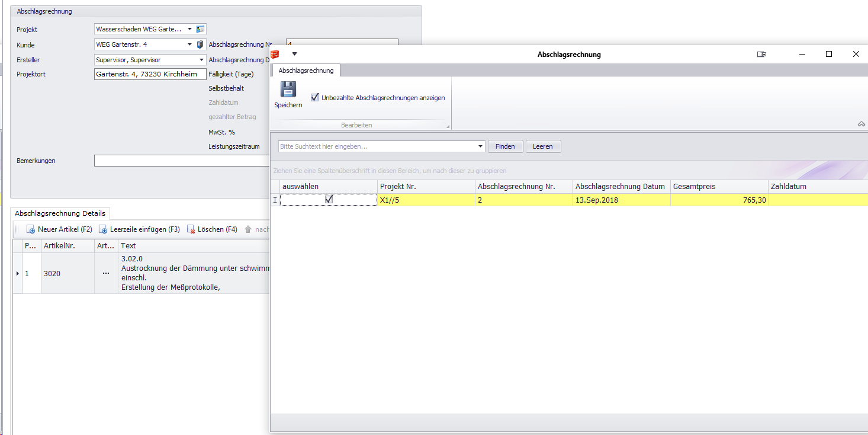Toggle auswählen checkbox in row X1//5
The image size is (868, 435).
coord(329,200)
